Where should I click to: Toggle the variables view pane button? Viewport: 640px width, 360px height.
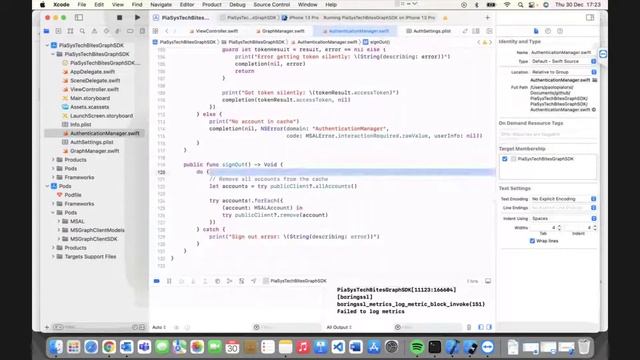481,327
